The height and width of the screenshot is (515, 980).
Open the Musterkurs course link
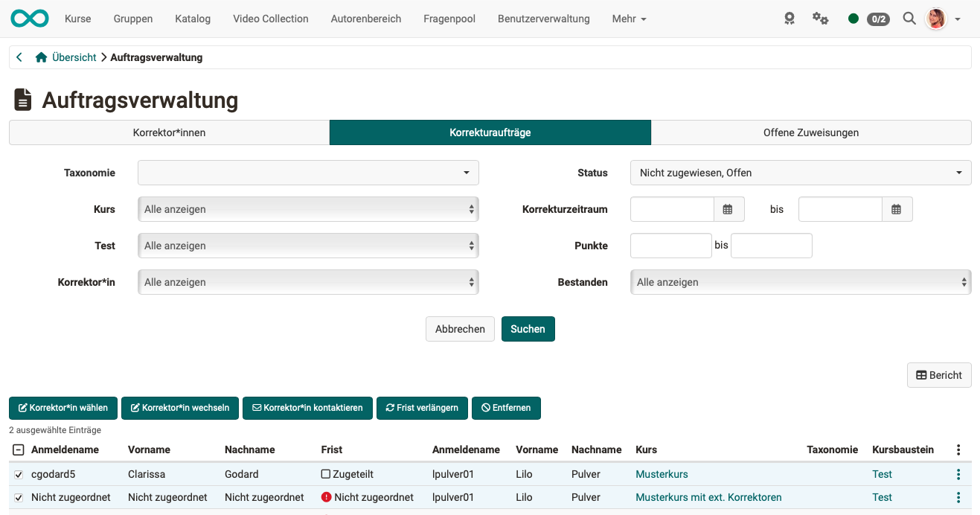click(x=662, y=474)
